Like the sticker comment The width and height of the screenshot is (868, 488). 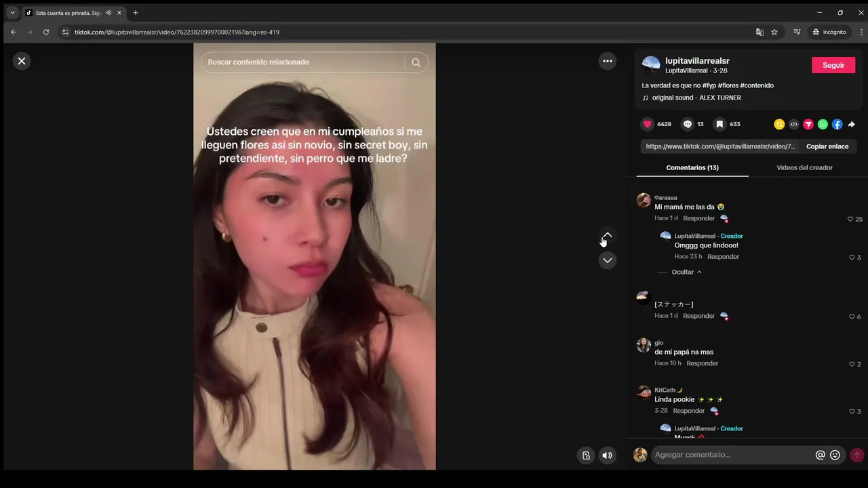click(852, 317)
